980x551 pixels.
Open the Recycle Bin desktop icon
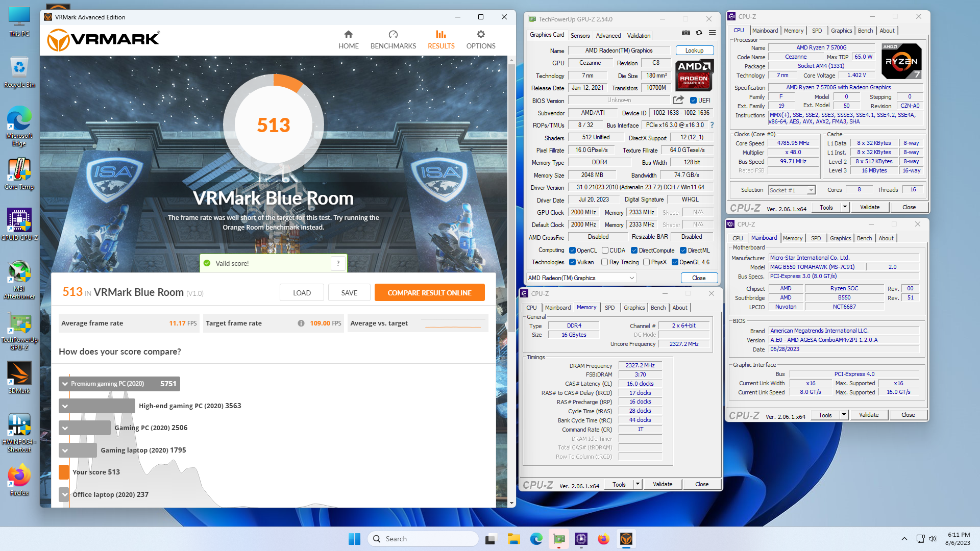[19, 71]
